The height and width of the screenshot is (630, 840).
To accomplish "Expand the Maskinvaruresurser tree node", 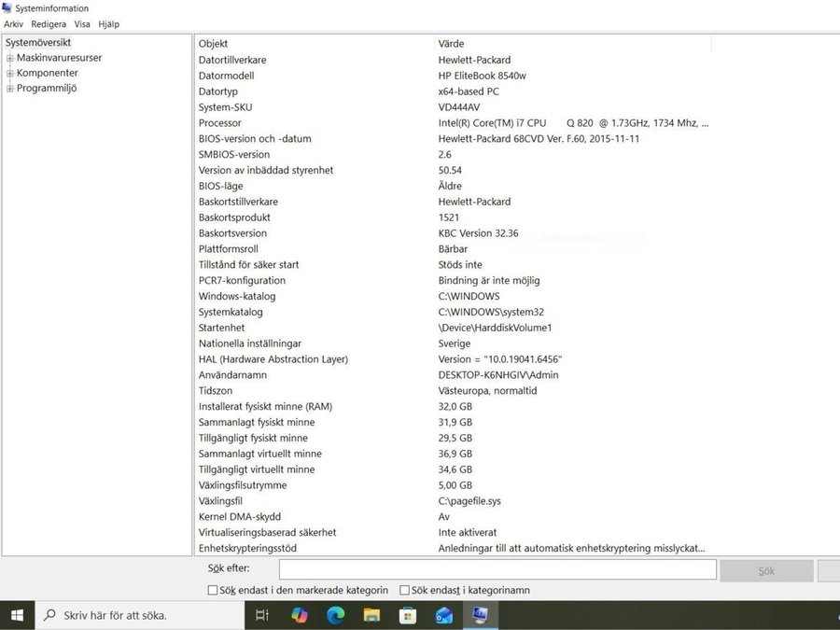I will (10, 58).
